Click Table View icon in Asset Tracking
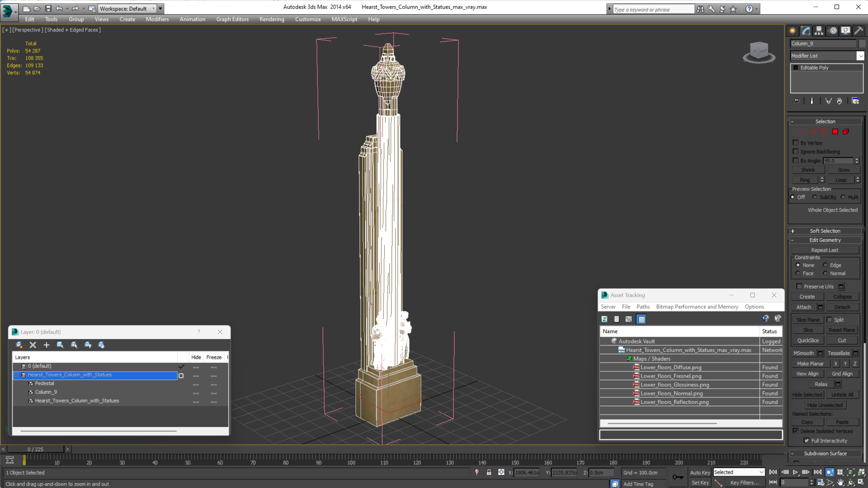 pos(642,319)
